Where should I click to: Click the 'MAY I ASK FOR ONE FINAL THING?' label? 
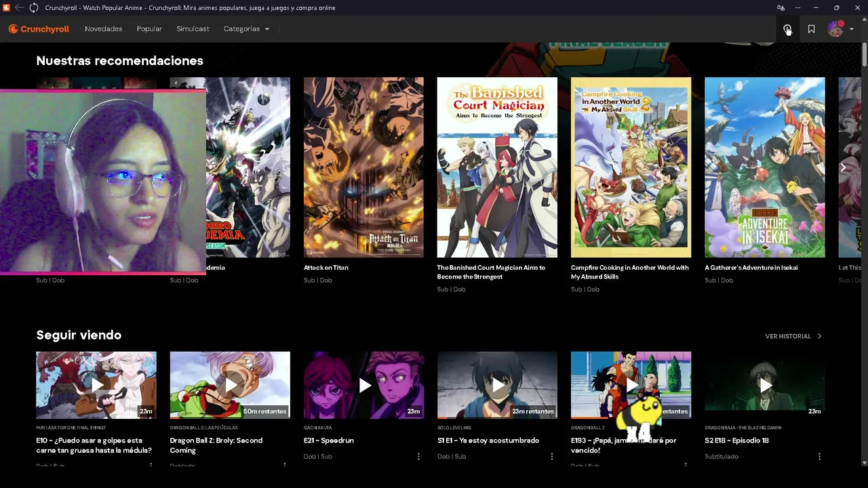click(x=71, y=428)
